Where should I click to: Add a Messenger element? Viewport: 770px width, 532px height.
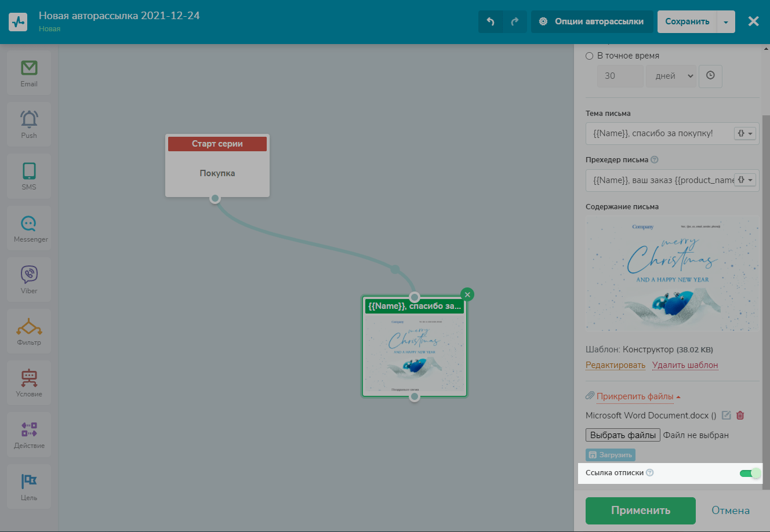tap(29, 228)
